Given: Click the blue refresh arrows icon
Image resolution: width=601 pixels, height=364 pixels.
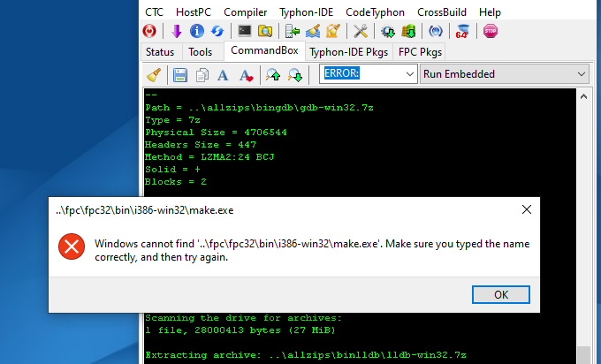Looking at the screenshot, I should tap(217, 32).
